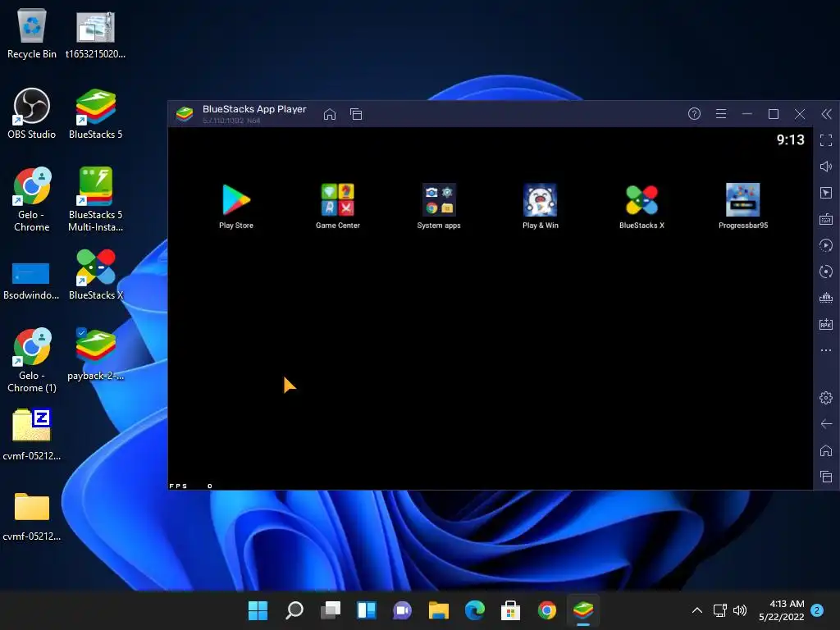Image resolution: width=840 pixels, height=630 pixels.
Task: Open the BlueStacks hamburger menu
Action: 721,113
